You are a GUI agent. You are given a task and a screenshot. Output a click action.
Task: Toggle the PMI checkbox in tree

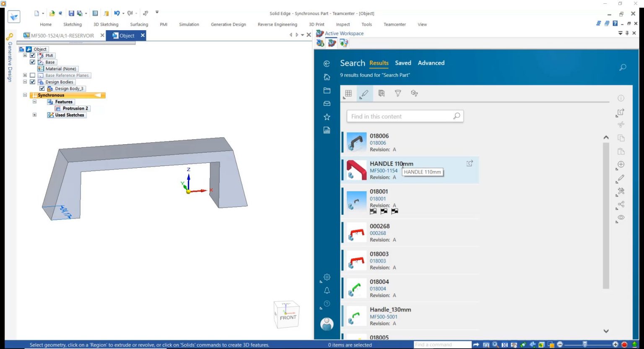32,55
